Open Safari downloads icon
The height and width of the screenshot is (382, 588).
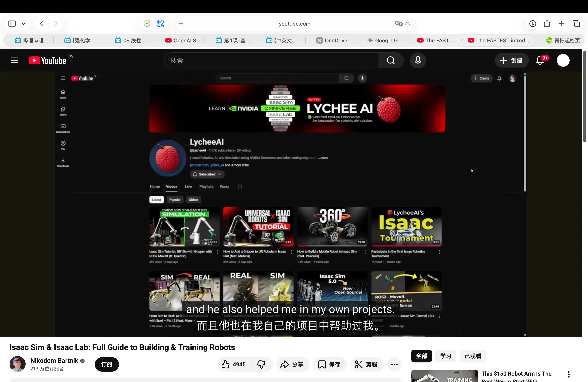click(x=533, y=24)
